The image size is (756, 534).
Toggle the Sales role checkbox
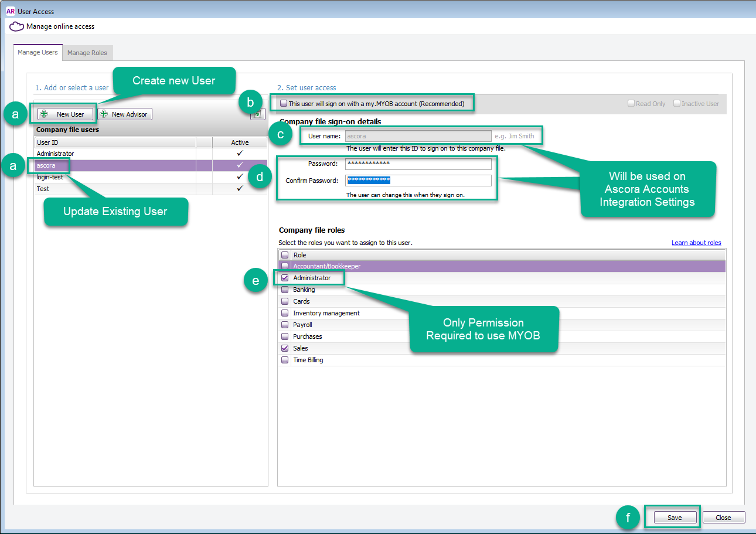285,348
